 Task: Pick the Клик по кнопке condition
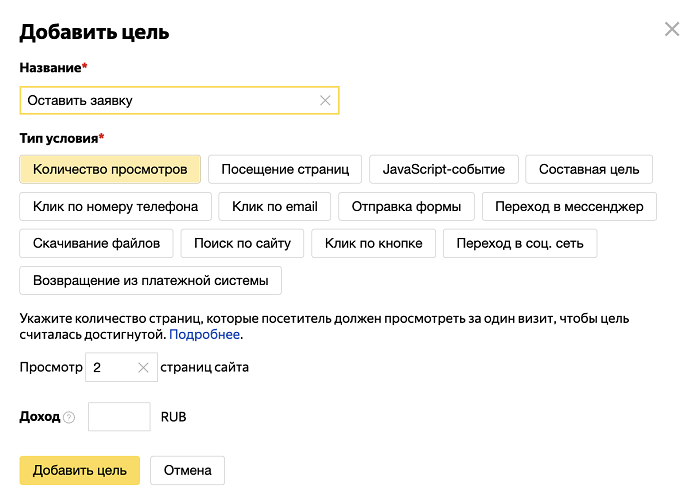(x=373, y=243)
